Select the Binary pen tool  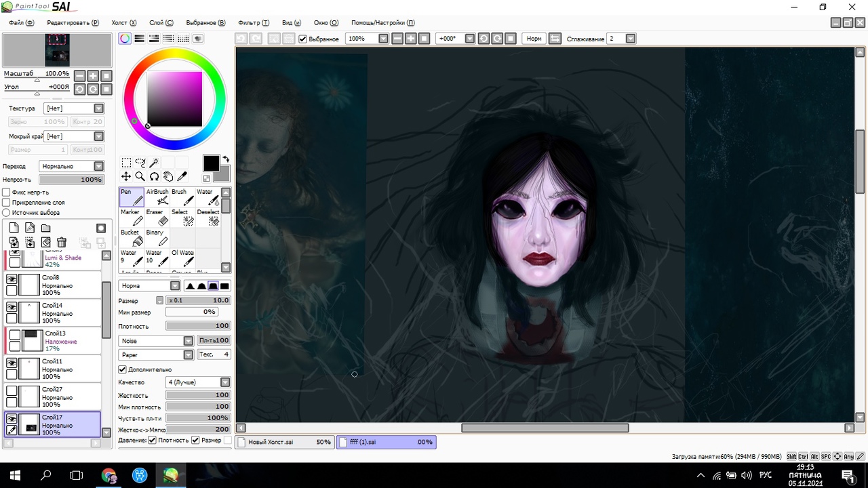click(x=157, y=237)
